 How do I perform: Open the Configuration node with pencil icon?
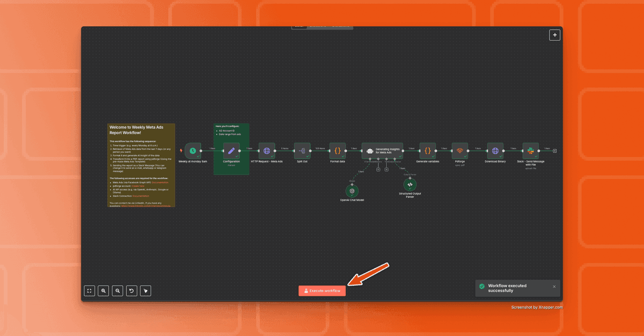[x=231, y=151]
